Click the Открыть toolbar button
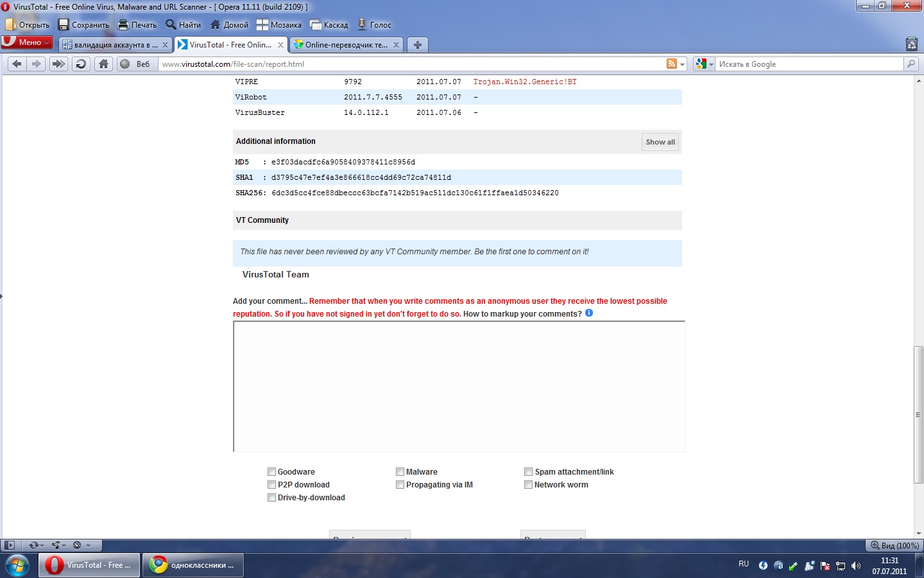The width and height of the screenshot is (924, 578). click(27, 25)
